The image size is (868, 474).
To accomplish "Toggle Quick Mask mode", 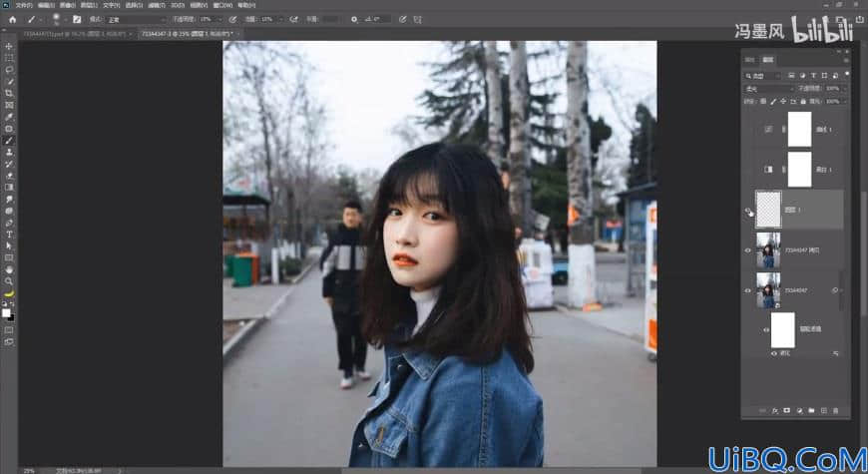I will coord(9,330).
